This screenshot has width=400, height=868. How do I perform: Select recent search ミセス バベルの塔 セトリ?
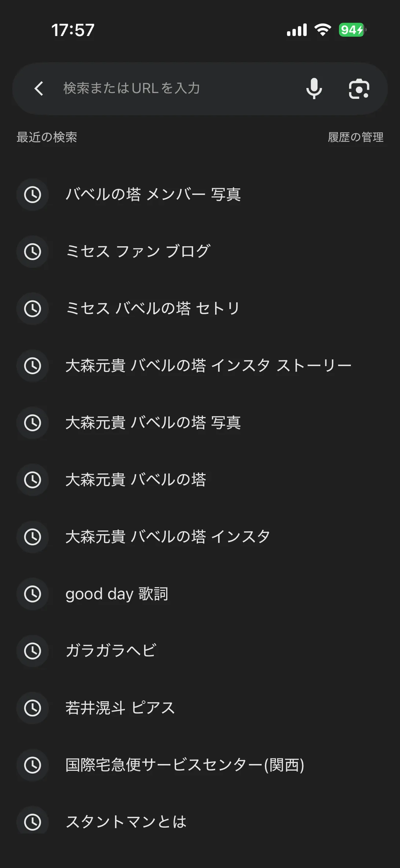(200, 308)
